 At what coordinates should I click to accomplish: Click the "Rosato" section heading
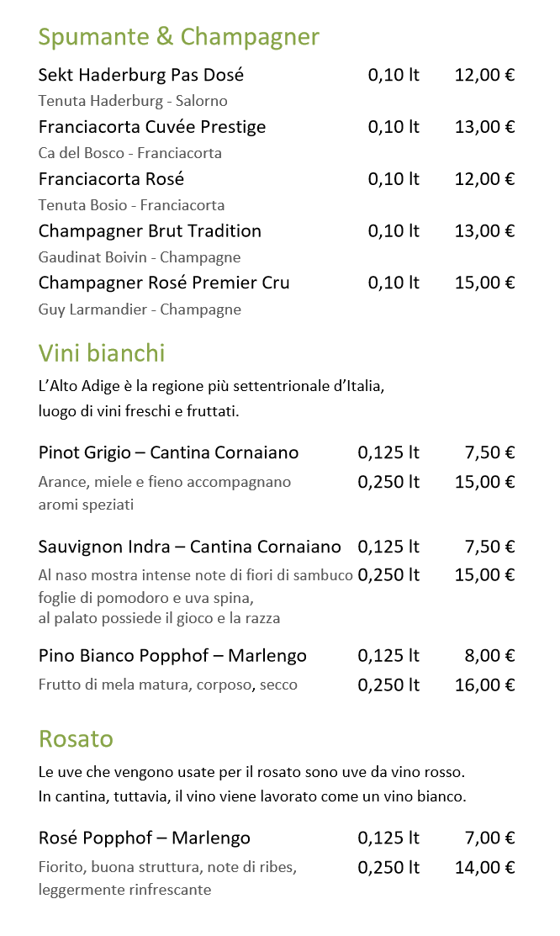(x=76, y=738)
